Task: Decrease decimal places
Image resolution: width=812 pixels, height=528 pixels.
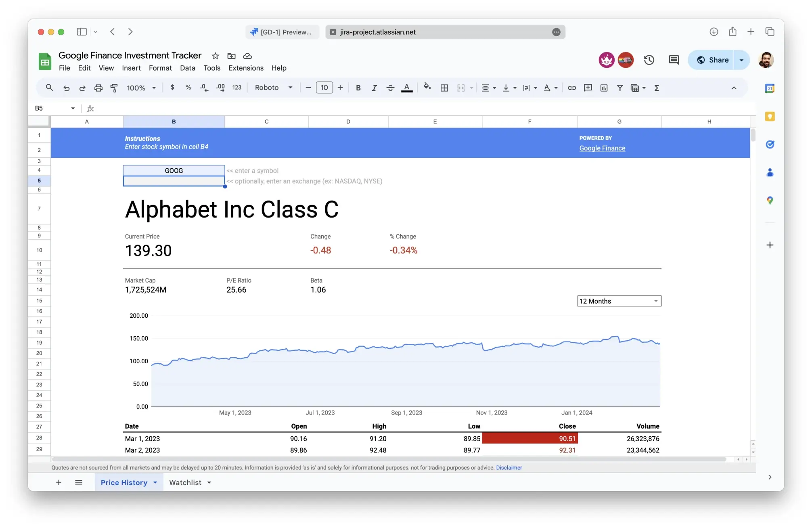Action: (x=204, y=88)
